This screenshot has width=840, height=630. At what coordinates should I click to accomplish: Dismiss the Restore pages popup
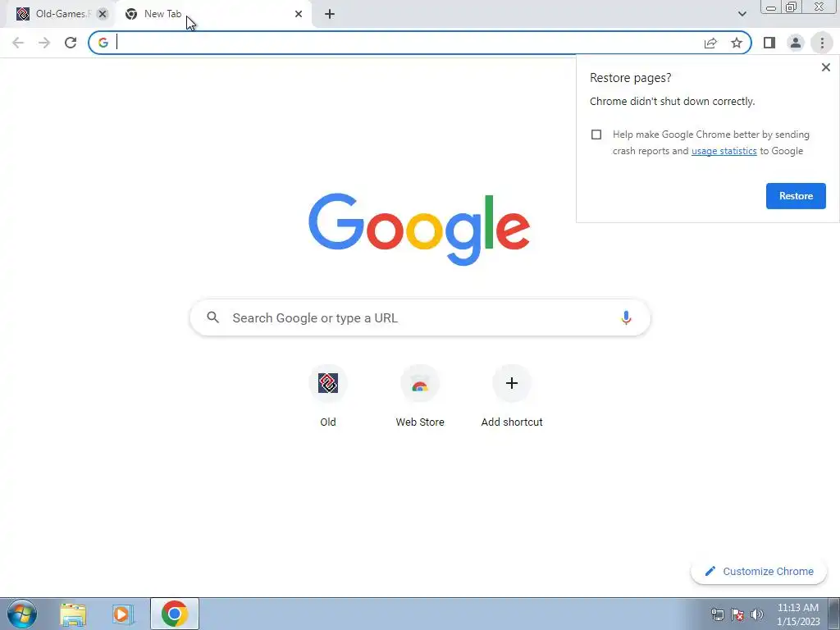[825, 67]
